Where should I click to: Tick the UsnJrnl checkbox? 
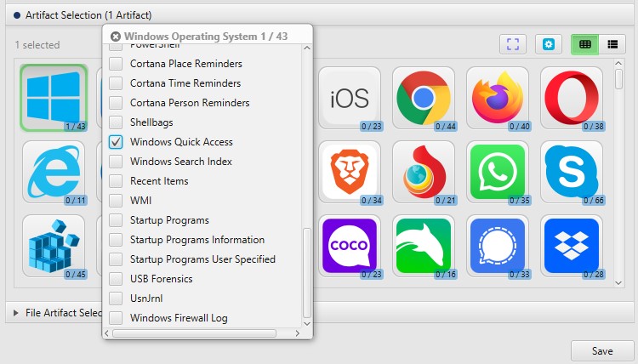116,299
